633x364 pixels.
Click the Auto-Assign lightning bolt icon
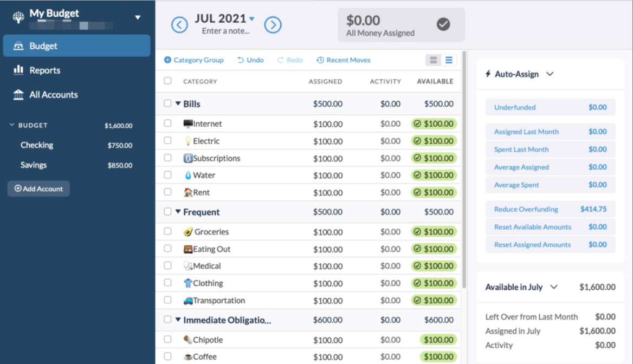point(488,74)
